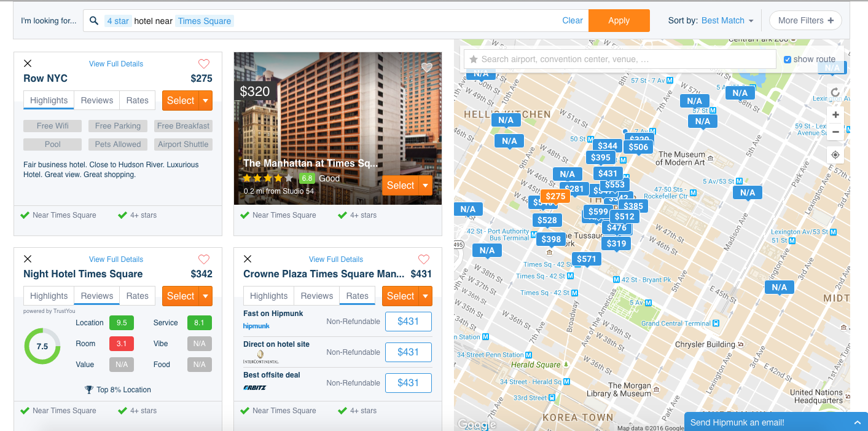Zoom in on the map
The height and width of the screenshot is (431, 868).
pos(835,115)
